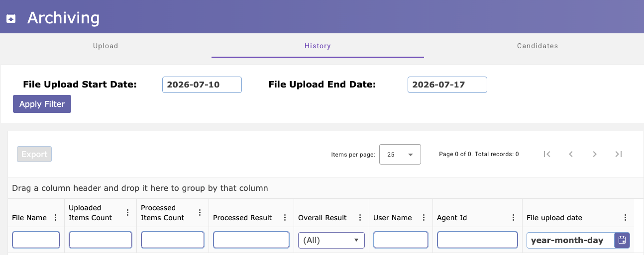The width and height of the screenshot is (644, 255).
Task: Go to the previous page of records
Action: point(571,154)
